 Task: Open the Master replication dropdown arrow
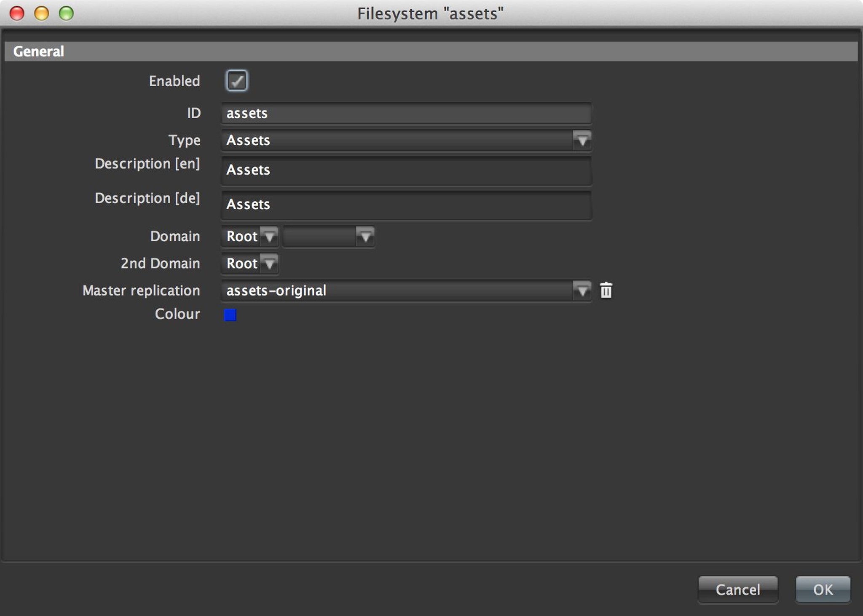[x=582, y=291]
